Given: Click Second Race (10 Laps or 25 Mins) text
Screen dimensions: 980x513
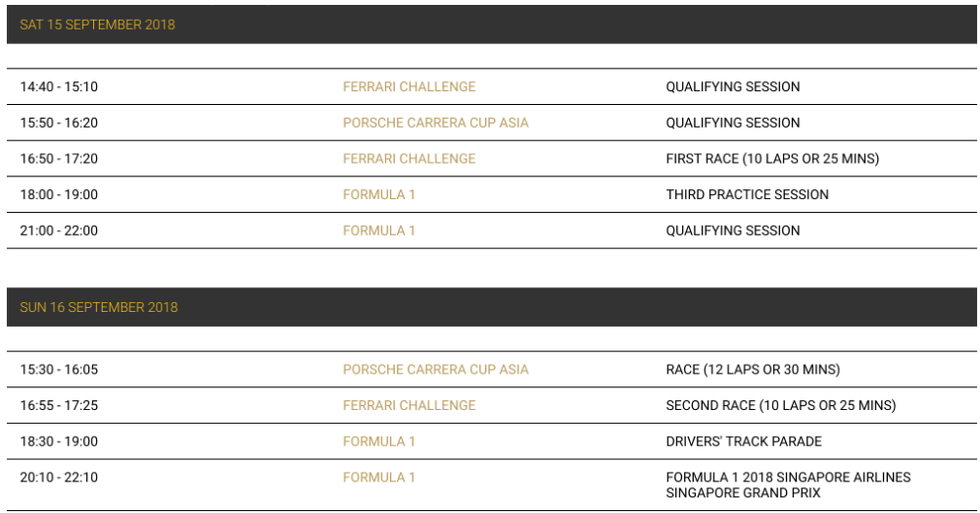Looking at the screenshot, I should tap(781, 405).
